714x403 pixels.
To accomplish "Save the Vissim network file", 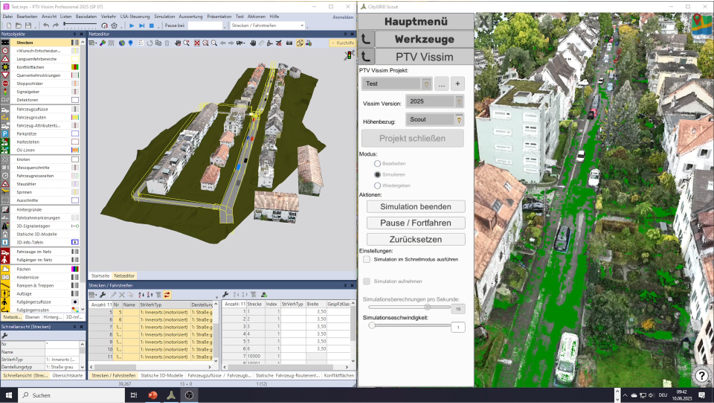I will click(x=28, y=26).
